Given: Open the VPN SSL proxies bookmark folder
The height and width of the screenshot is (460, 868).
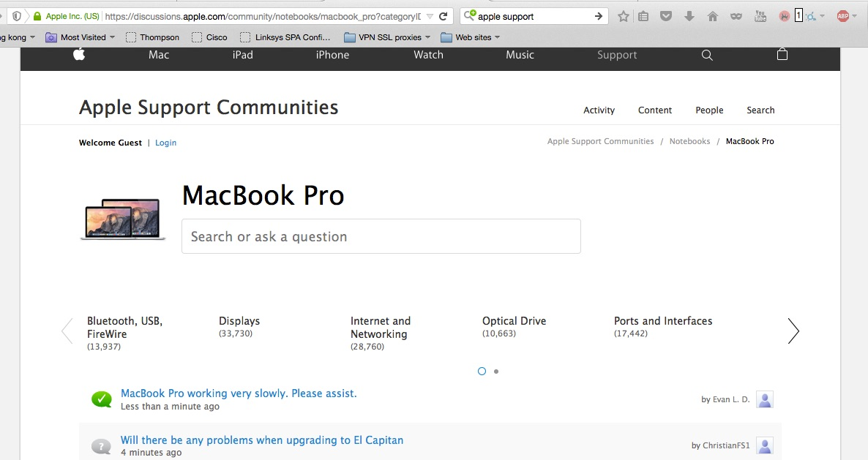Looking at the screenshot, I should [389, 37].
